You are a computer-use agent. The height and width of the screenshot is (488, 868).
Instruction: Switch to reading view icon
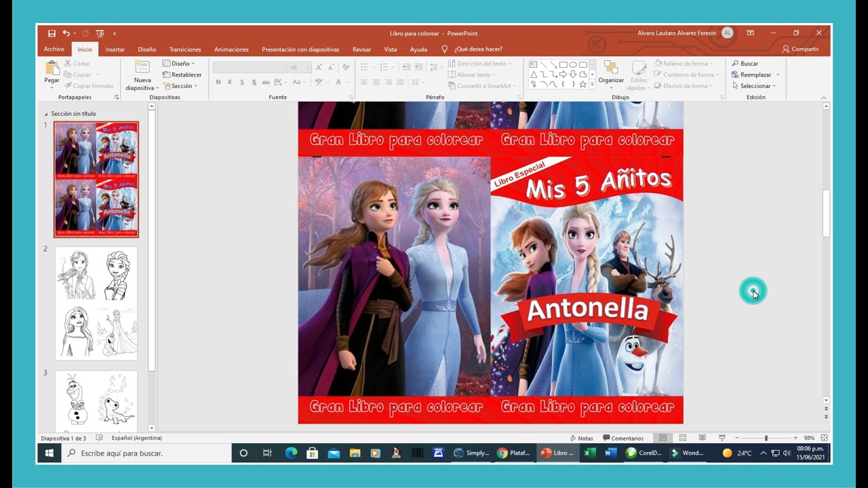[703, 438]
